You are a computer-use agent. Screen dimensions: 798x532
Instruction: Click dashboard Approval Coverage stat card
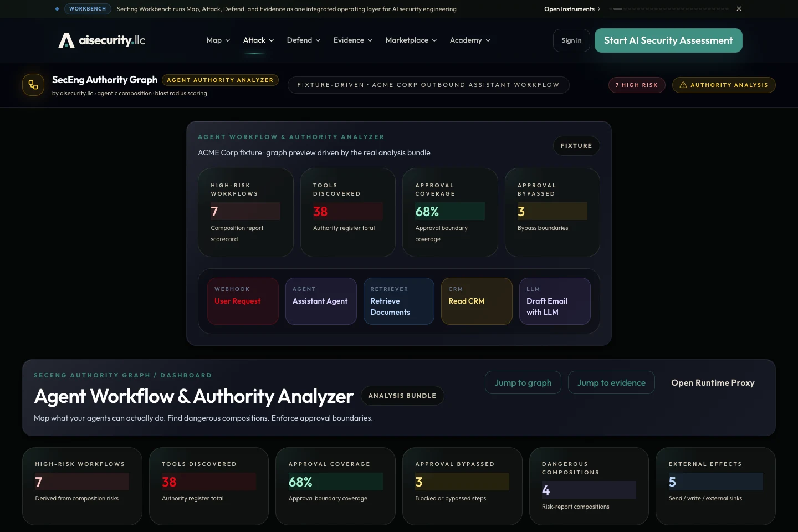(x=335, y=486)
